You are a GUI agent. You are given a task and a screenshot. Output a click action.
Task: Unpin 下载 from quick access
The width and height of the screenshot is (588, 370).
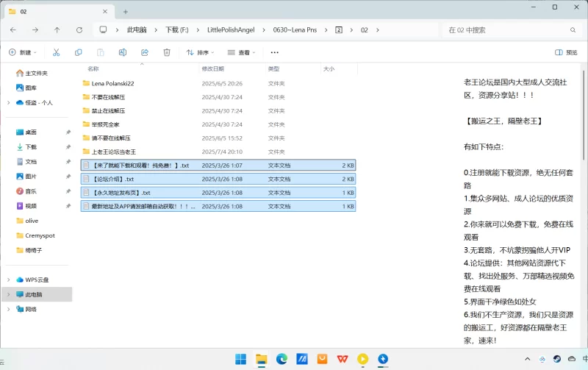[x=68, y=147]
